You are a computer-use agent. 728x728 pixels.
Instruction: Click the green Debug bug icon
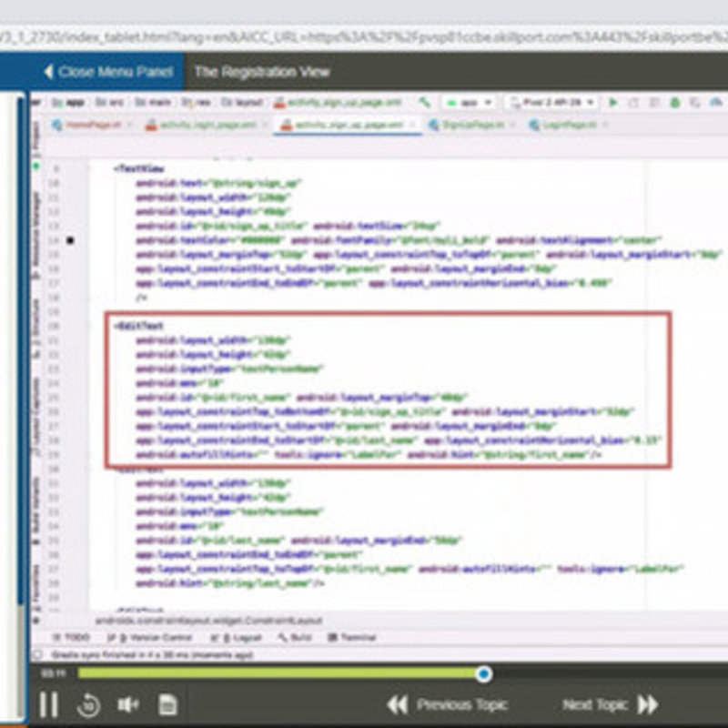tap(675, 103)
